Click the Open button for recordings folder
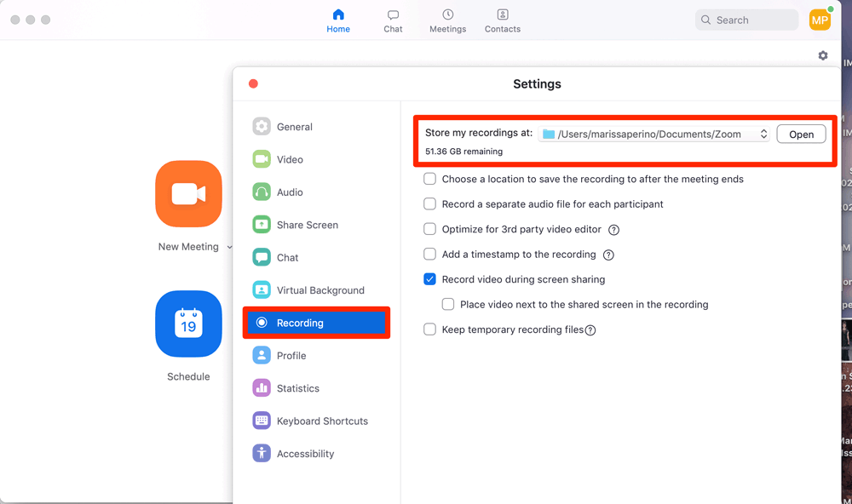This screenshot has width=852, height=504. click(x=801, y=135)
